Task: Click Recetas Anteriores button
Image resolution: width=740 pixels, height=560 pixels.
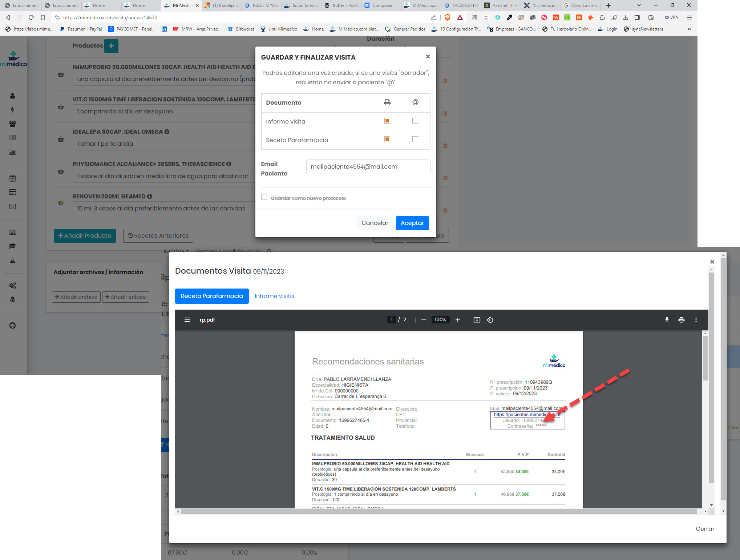Action: pyautogui.click(x=158, y=235)
